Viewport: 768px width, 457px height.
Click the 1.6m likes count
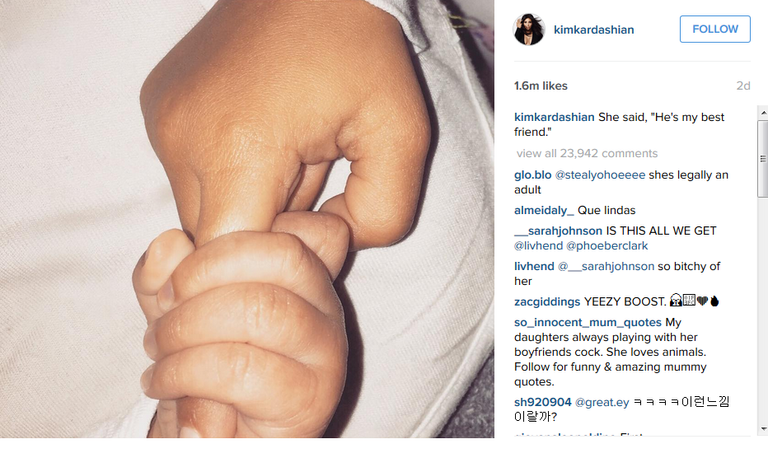tap(541, 86)
